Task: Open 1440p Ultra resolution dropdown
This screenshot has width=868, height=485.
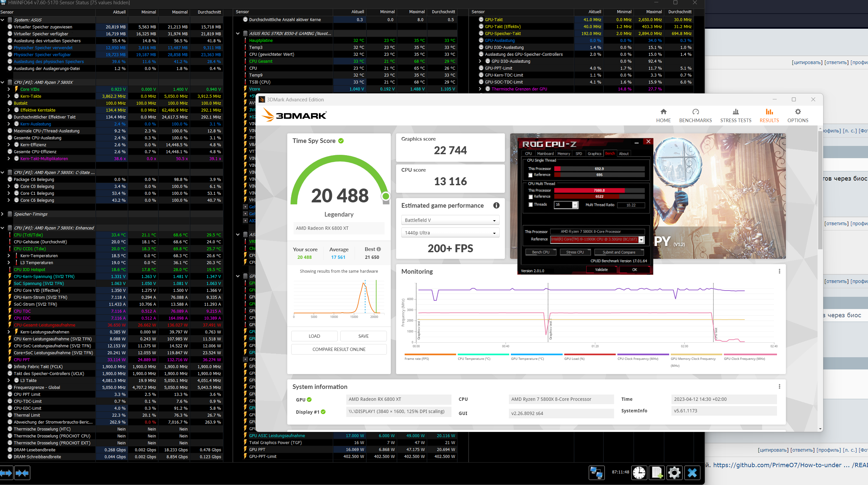Action: coord(450,233)
